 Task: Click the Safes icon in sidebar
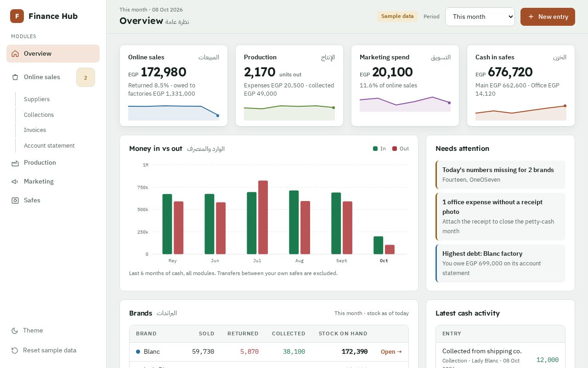coord(15,201)
